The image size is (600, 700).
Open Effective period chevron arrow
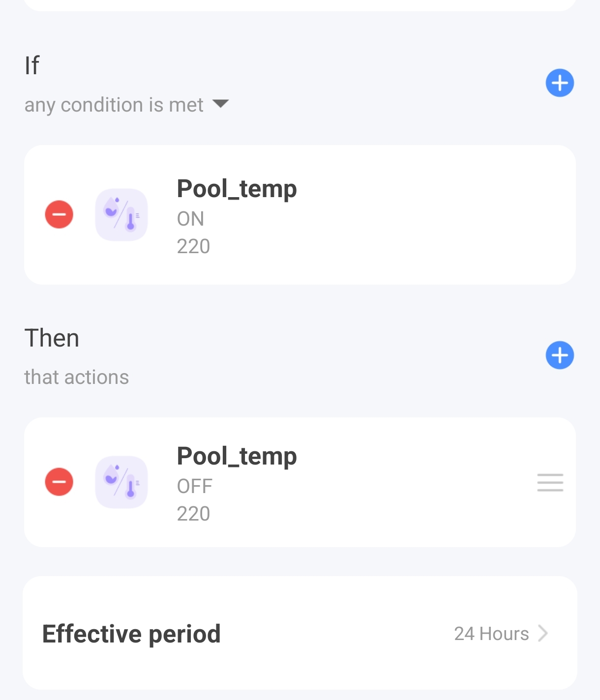pyautogui.click(x=543, y=633)
